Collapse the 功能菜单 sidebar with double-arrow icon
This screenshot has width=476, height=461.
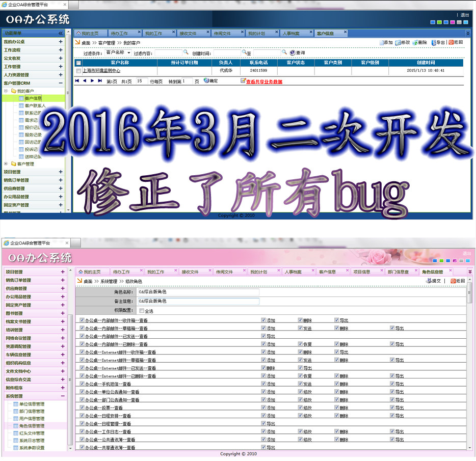click(61, 33)
